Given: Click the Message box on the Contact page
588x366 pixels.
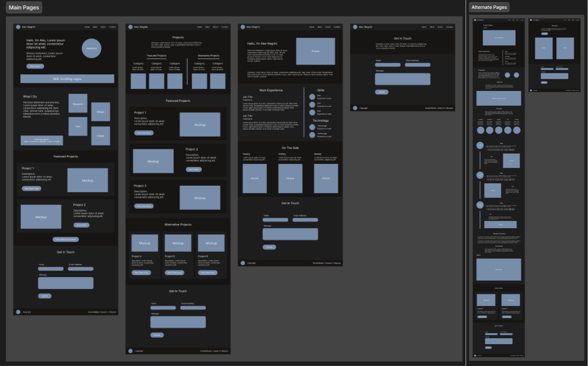Looking at the screenshot, I should 403,79.
